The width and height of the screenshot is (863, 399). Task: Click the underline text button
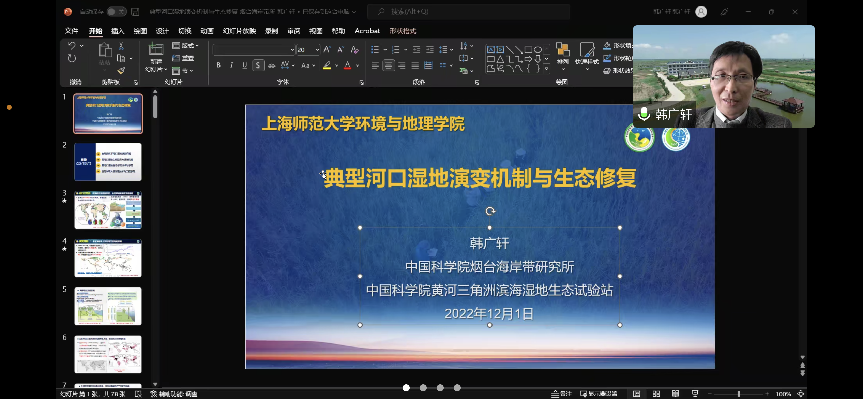[x=245, y=65]
